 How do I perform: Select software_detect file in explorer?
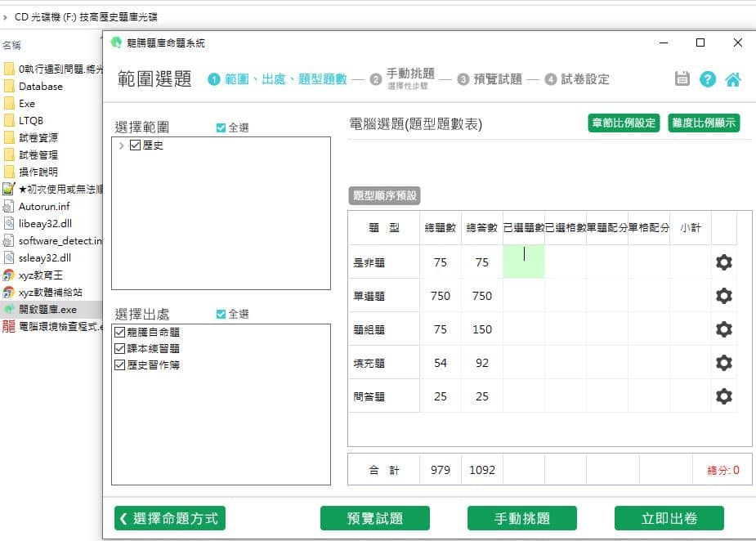click(60, 240)
